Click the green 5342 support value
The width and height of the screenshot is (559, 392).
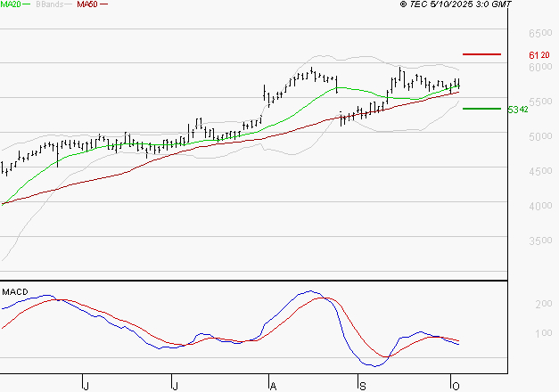click(x=518, y=110)
